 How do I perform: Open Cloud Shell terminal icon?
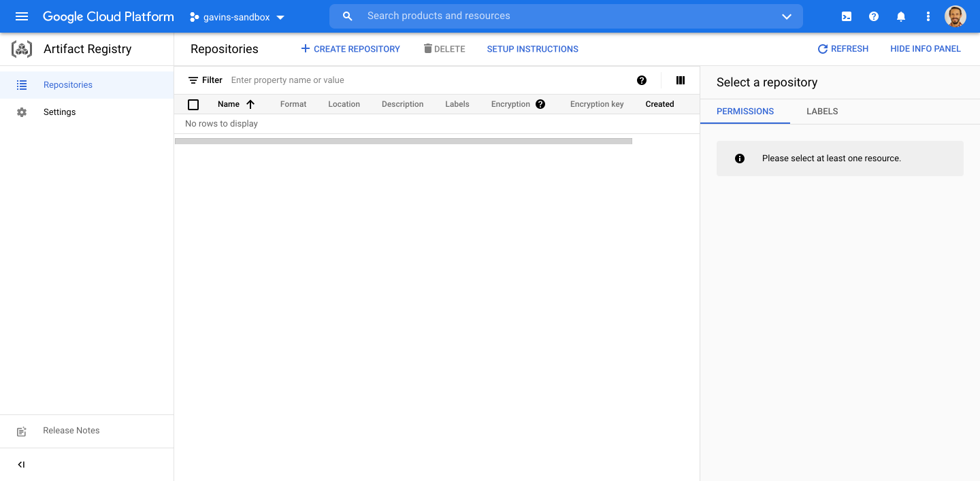pos(846,16)
